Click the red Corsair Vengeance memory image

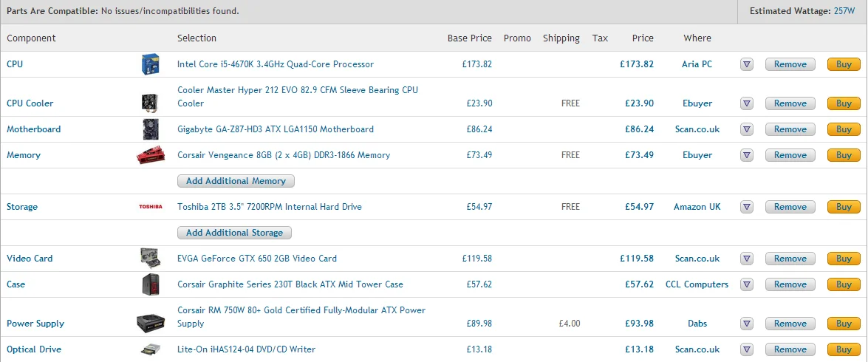click(151, 155)
